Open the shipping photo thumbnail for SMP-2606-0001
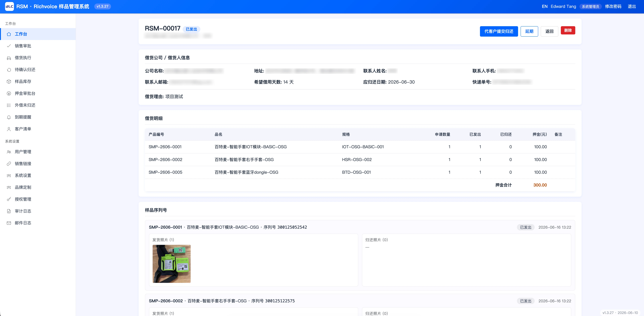 point(172,264)
